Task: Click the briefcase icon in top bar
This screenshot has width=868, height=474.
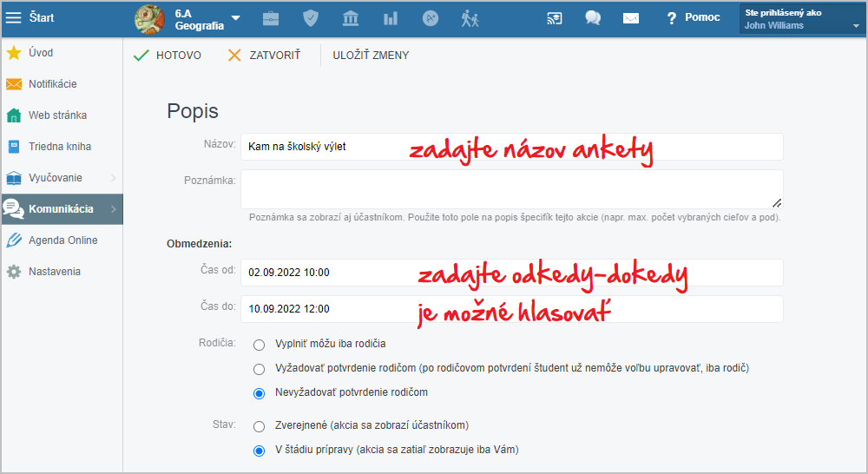Action: point(271,18)
